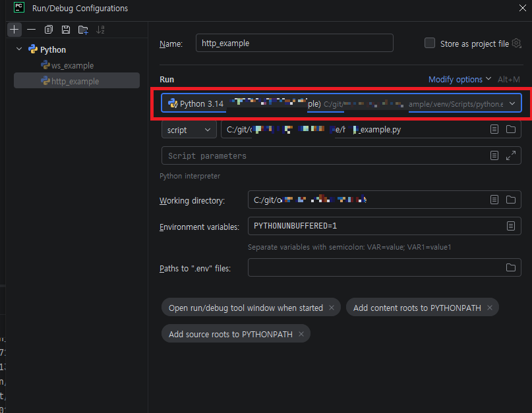Close the Run/Debug Configurations dialog
532x413 pixels.
click(x=523, y=8)
